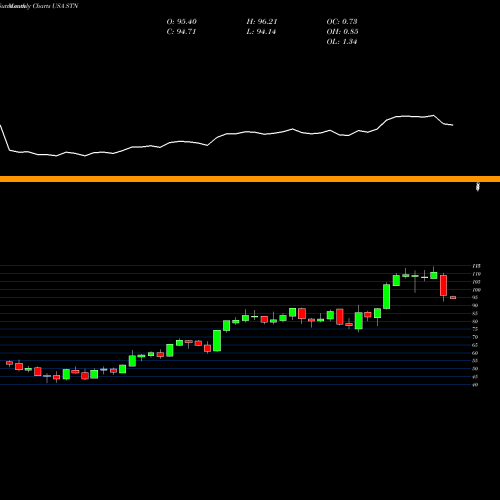Click the 40 price axis label

(x=475, y=385)
